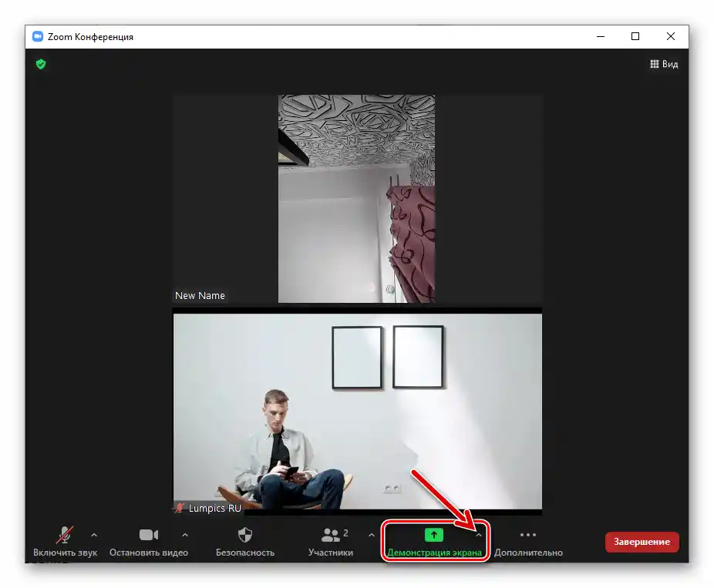
Task: Click the Zoom app icon in title bar
Action: tap(37, 36)
